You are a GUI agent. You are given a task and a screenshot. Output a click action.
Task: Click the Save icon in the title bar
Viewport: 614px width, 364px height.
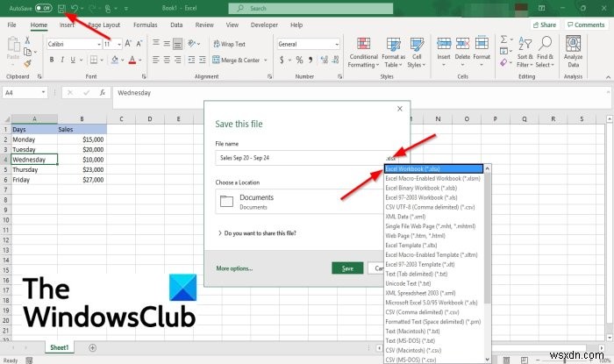pyautogui.click(x=61, y=8)
